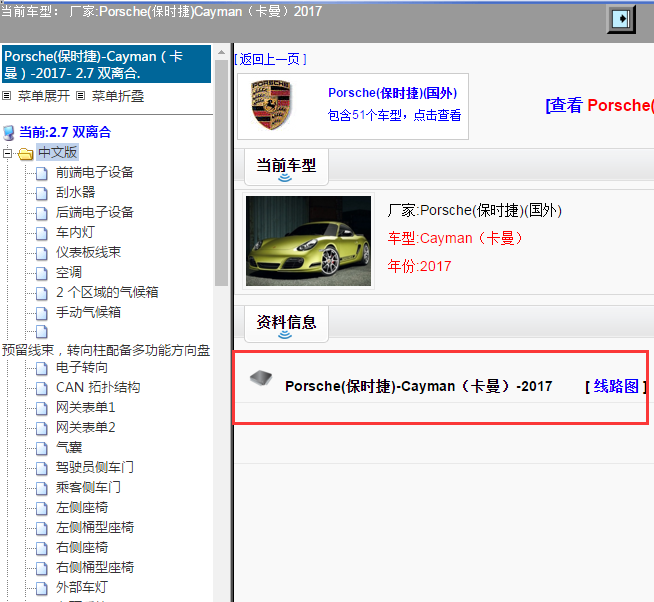Collapse the 中文版 tree node
Screen dimensions: 654x602
coord(7,154)
